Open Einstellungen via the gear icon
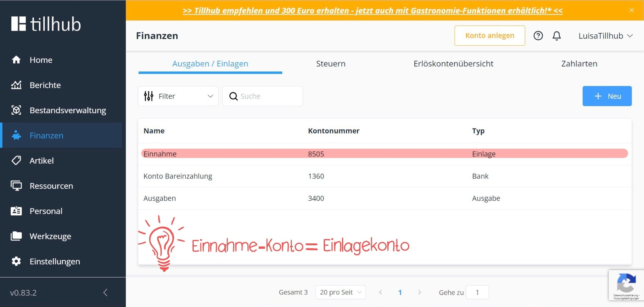 tap(16, 261)
